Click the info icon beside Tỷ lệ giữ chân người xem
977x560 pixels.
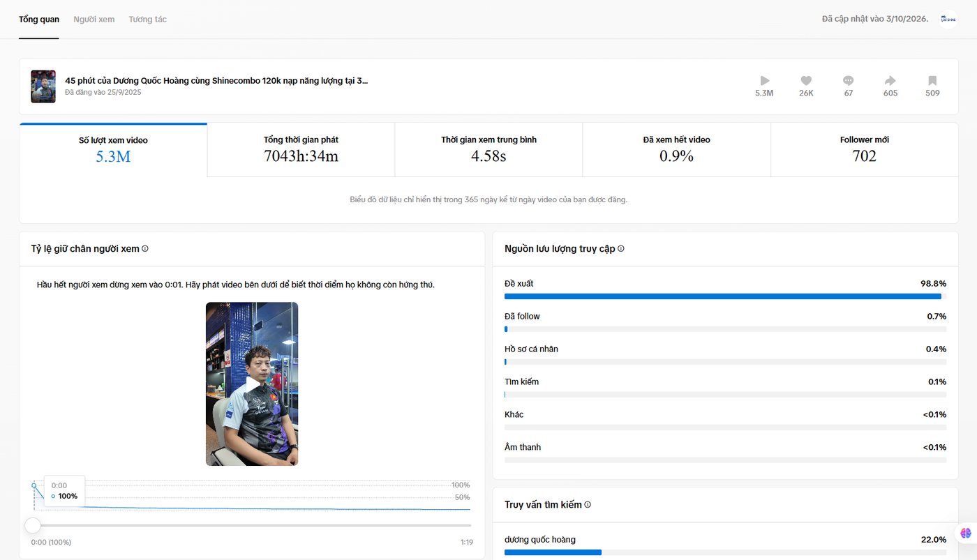pos(145,248)
